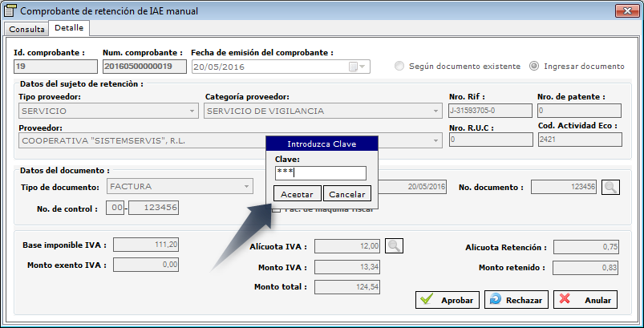Image resolution: width=644 pixels, height=328 pixels.
Task: Open the calendar icon in the emission date field
Action: coord(353,67)
